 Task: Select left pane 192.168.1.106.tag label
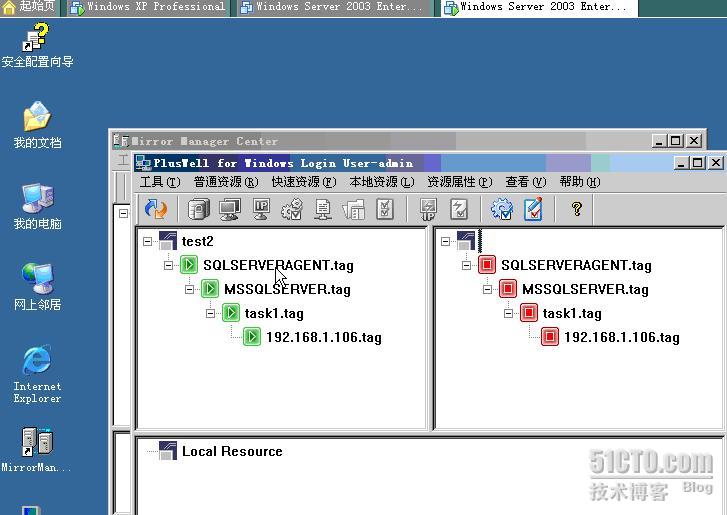click(x=324, y=337)
